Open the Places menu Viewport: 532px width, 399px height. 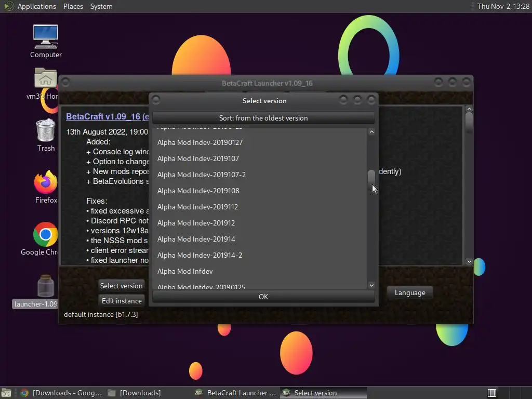[73, 6]
